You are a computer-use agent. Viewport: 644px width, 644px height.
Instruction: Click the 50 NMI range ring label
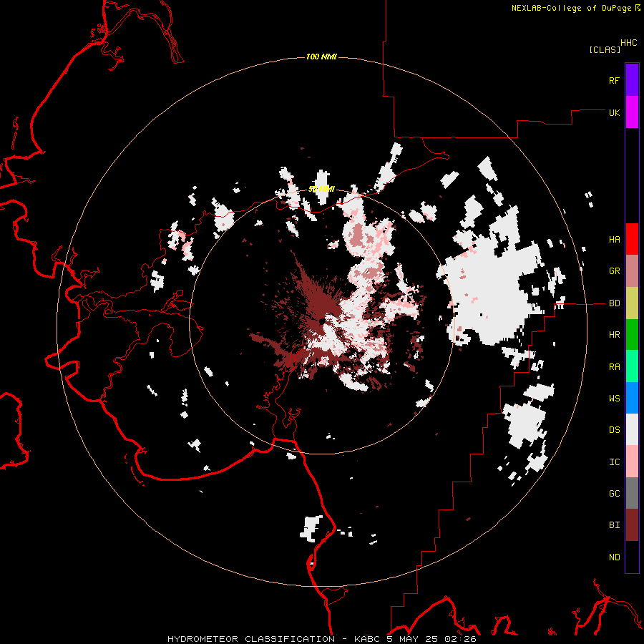pyautogui.click(x=321, y=189)
